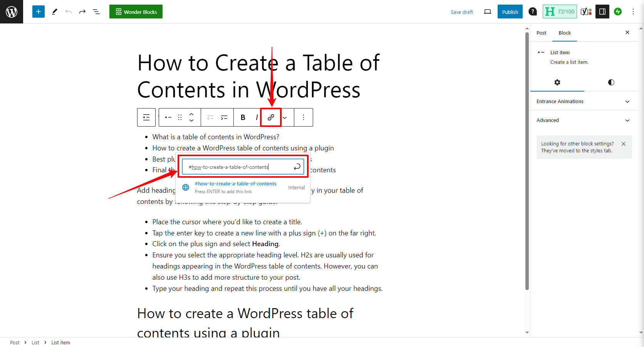Toggle the block inserter plus button

[x=39, y=12]
